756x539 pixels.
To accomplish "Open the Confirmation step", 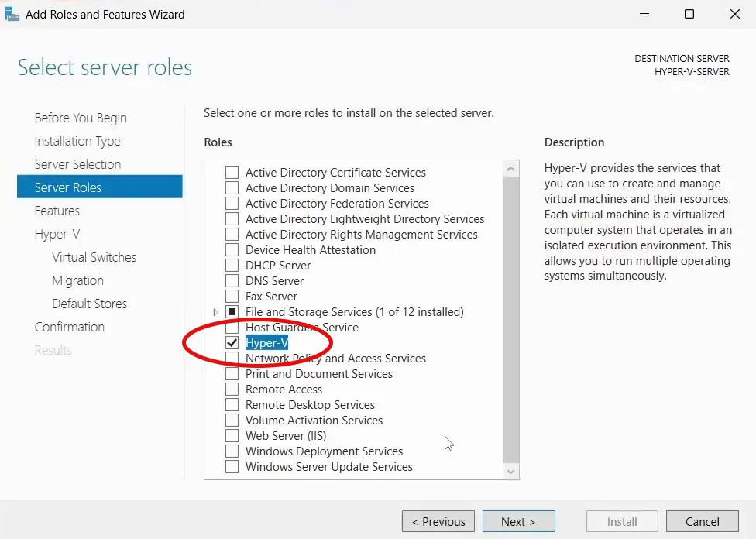I will [x=70, y=326].
